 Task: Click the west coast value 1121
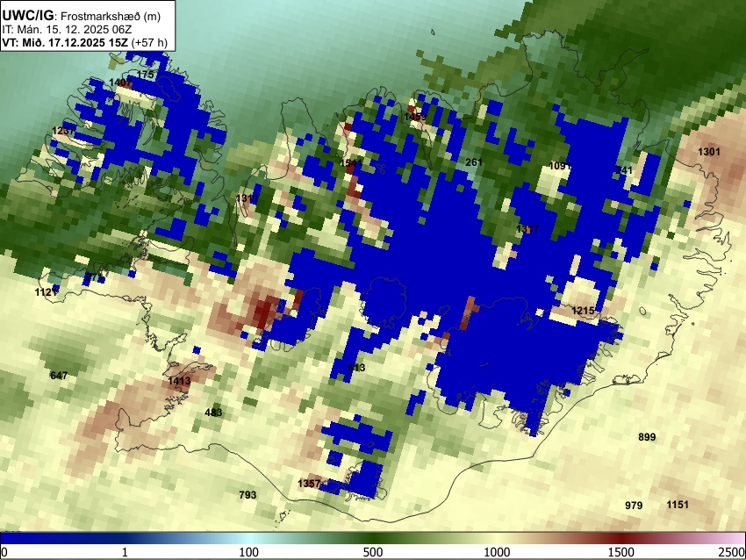click(x=47, y=292)
